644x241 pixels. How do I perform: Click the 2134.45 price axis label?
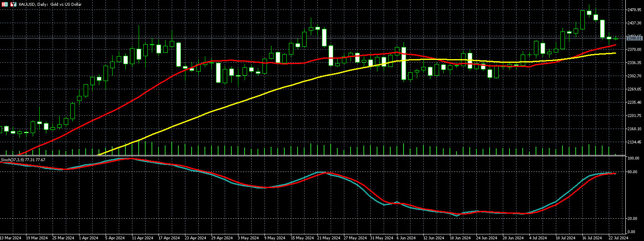[x=634, y=142]
